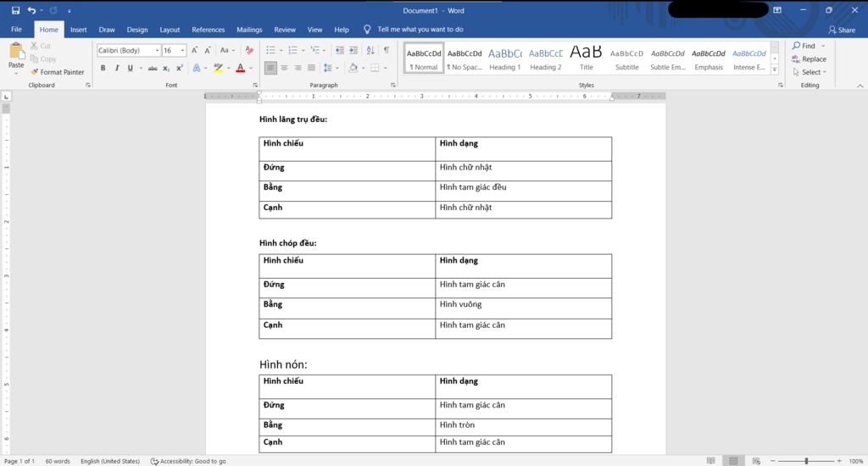Show paragraph marks
The height and width of the screenshot is (466, 868).
tap(387, 50)
